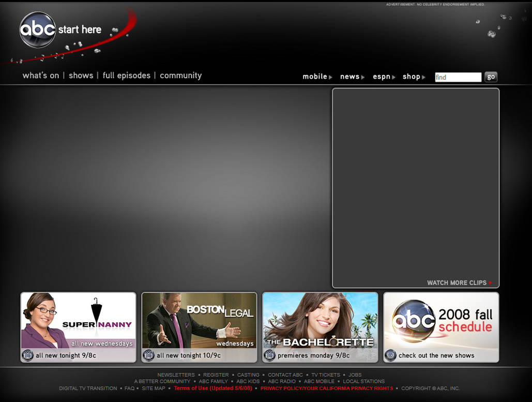
Task: Click the go search button
Action: click(491, 77)
